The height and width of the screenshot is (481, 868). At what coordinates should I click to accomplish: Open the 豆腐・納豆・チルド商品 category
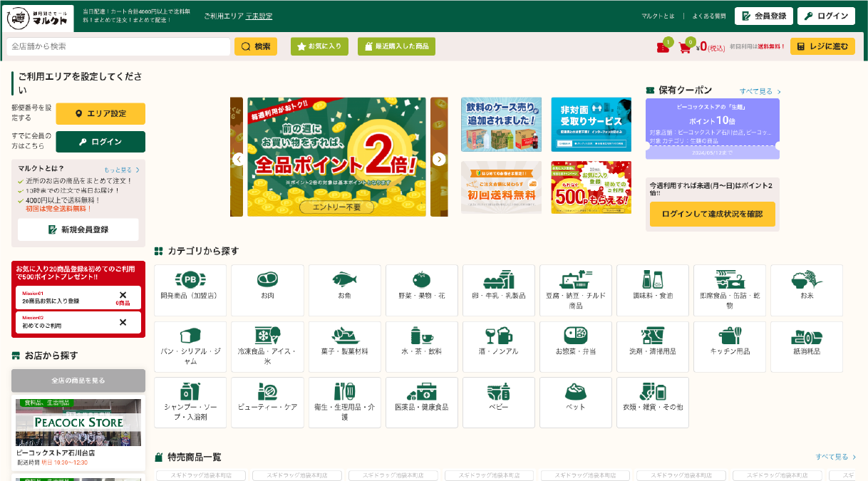[576, 290]
